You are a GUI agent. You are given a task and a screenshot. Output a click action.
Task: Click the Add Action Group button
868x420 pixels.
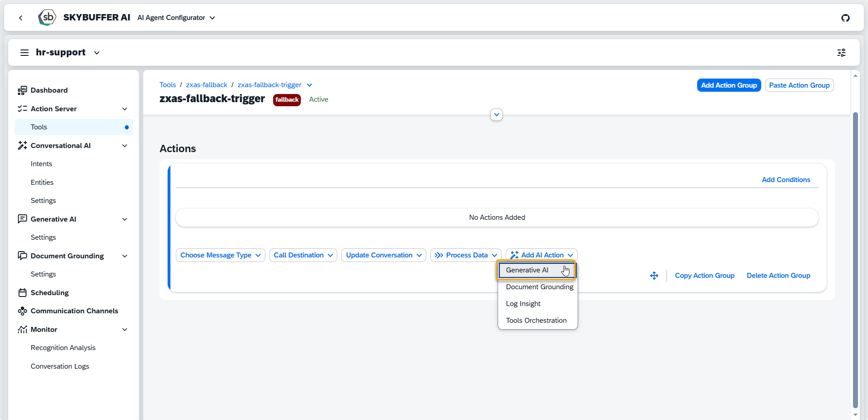click(728, 85)
